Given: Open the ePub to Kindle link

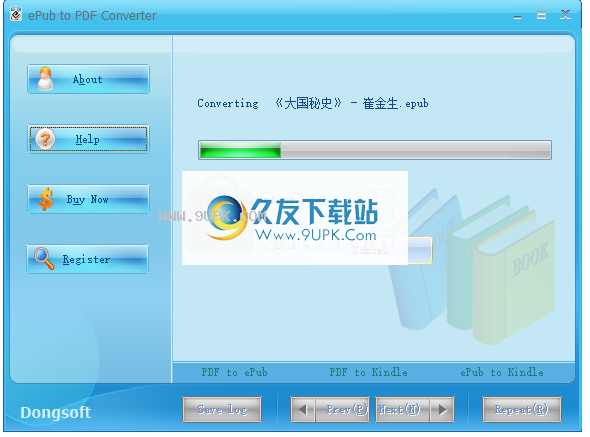Looking at the screenshot, I should tap(502, 372).
